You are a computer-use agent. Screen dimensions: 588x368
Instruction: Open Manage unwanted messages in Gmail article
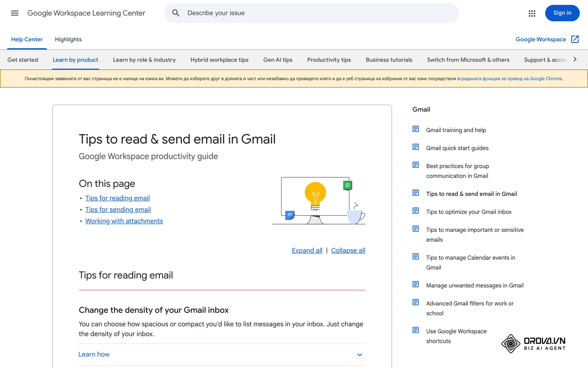[475, 286]
